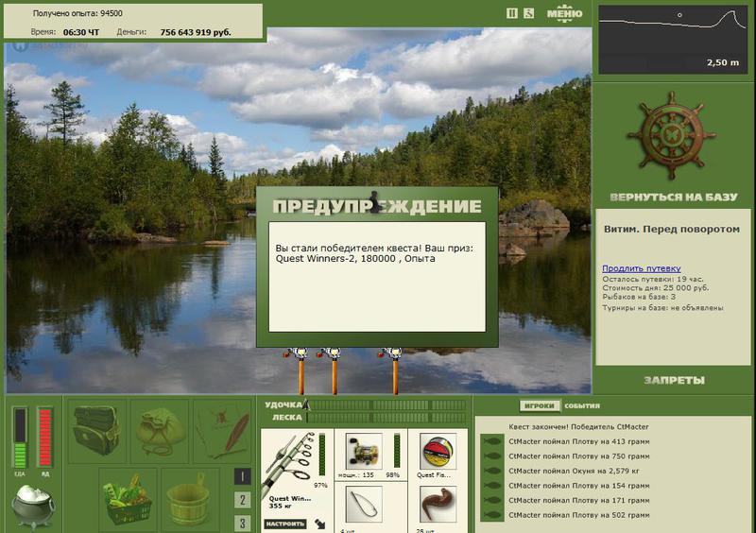
Task: Click fish icon beside 'Окуня на 2,579 кг'
Action: point(492,471)
